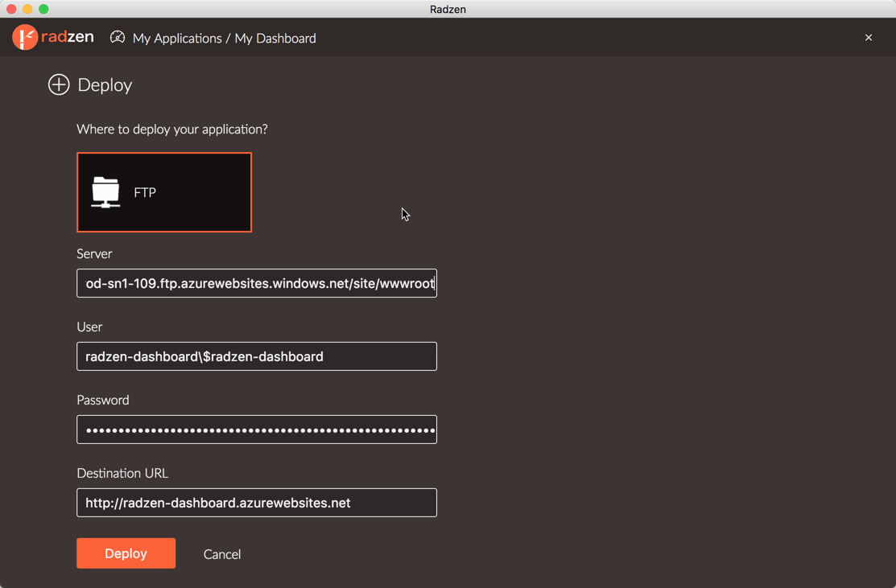Click the yellow minimize window button
This screenshot has height=588, width=896.
[27, 9]
